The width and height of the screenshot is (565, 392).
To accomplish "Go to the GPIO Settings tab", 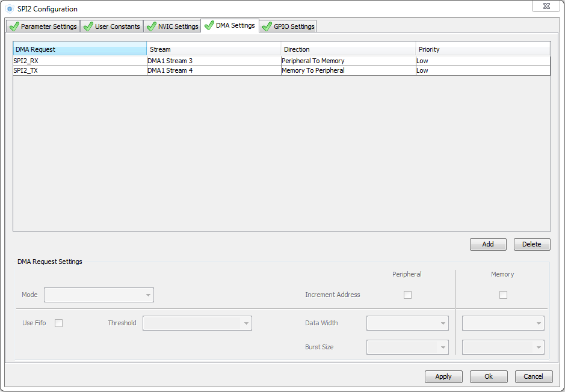I will [288, 26].
